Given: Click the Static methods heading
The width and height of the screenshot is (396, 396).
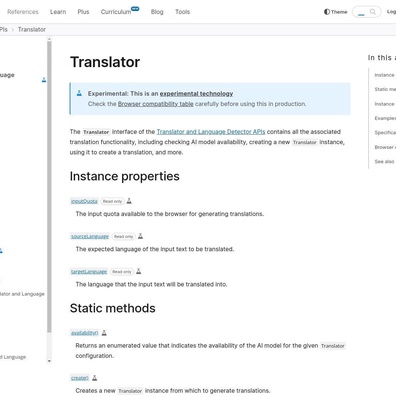Looking at the screenshot, I should click(x=113, y=308).
